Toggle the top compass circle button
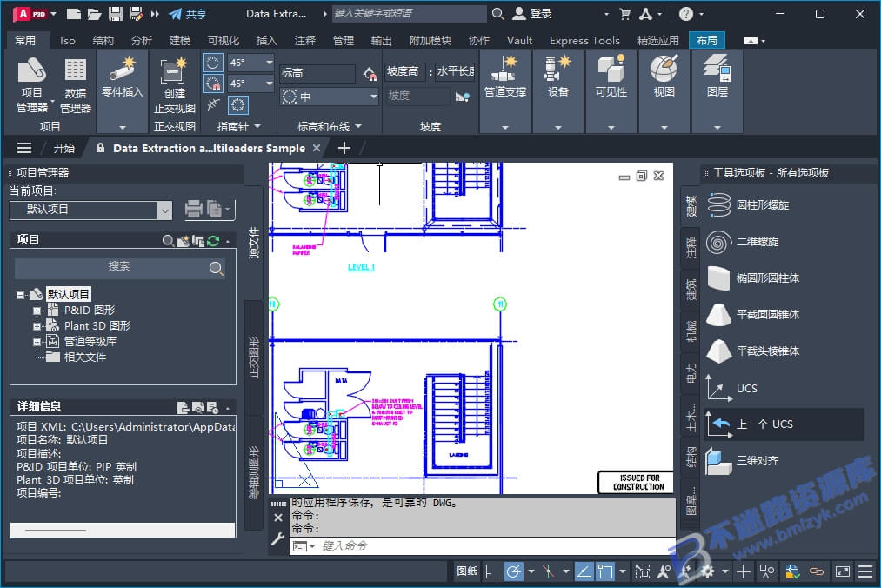 tap(212, 63)
